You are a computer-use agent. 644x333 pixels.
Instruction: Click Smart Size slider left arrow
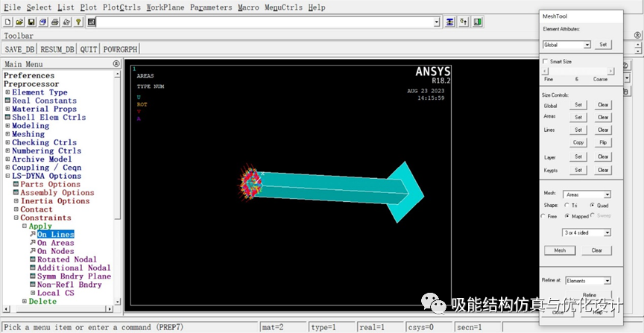pyautogui.click(x=545, y=71)
